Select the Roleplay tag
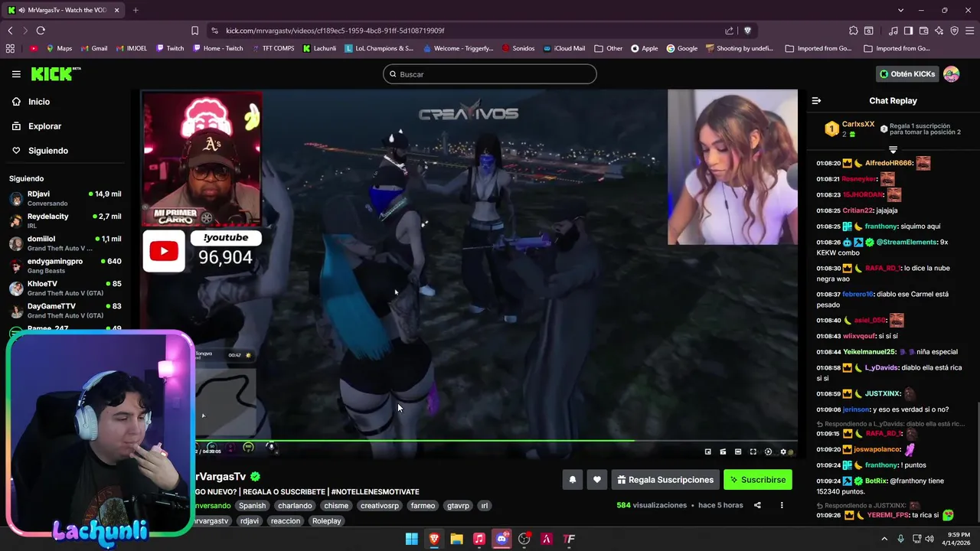980x551 pixels. 327,521
